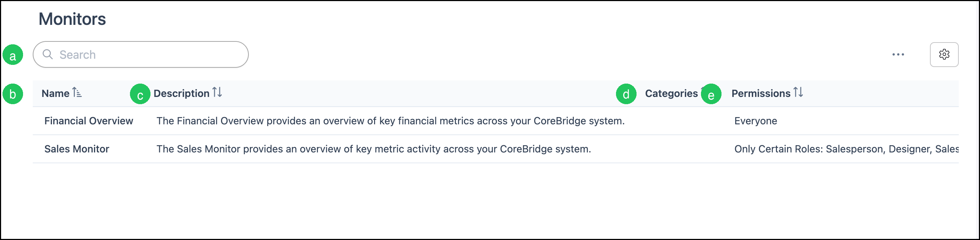Click the green 'c' annotation marker
Image resolution: width=980 pixels, height=240 pixels.
[x=140, y=94]
